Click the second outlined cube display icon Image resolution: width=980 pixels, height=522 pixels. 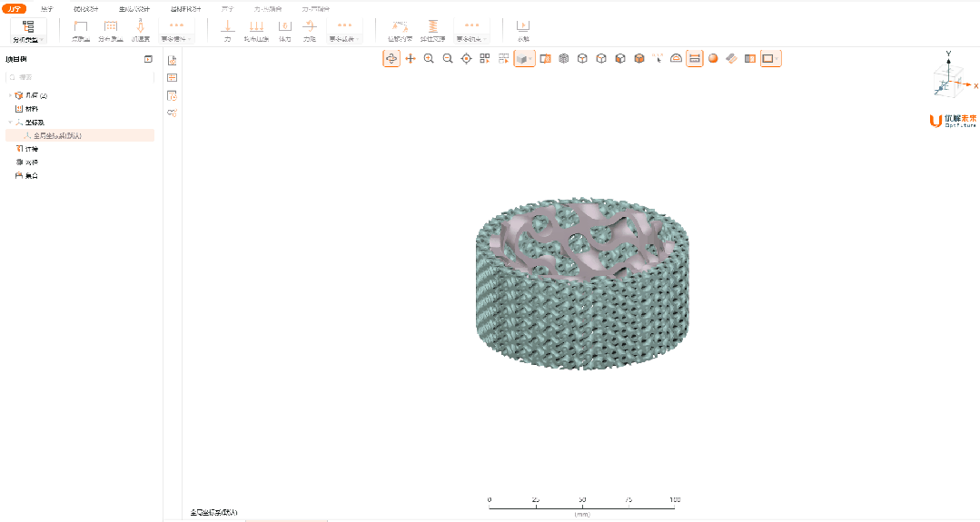[x=601, y=59]
